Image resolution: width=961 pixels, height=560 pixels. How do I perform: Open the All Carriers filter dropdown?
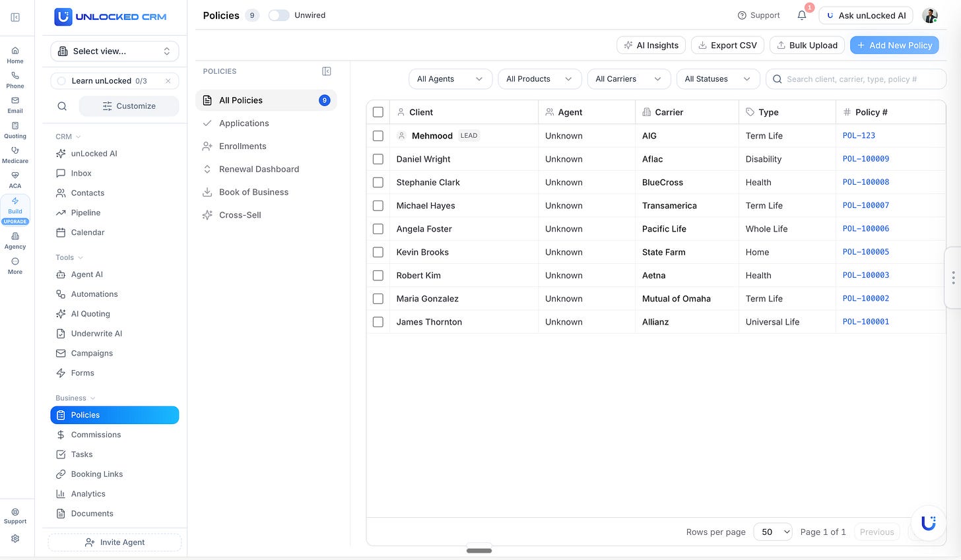(x=628, y=79)
